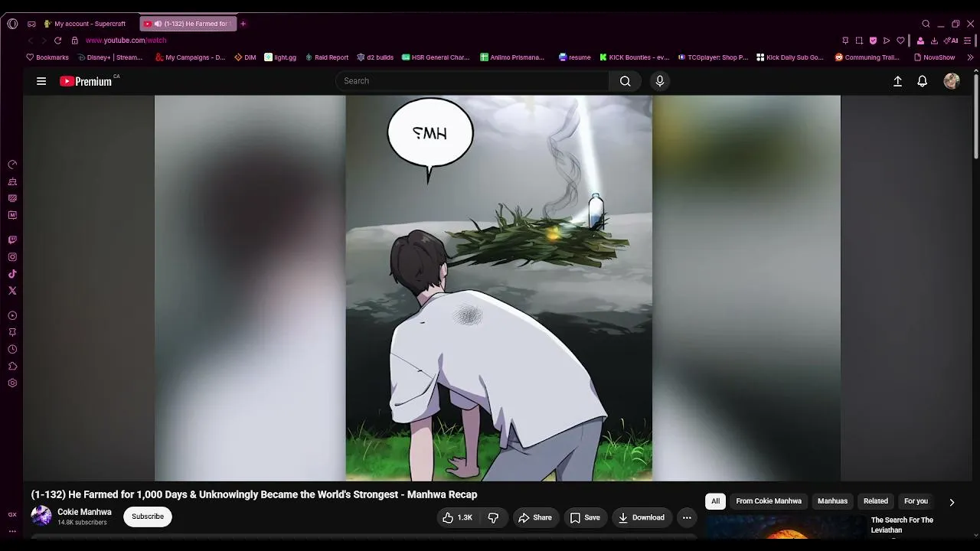The height and width of the screenshot is (551, 980).
Task: Open the Disney+ bookmark
Action: [x=110, y=57]
